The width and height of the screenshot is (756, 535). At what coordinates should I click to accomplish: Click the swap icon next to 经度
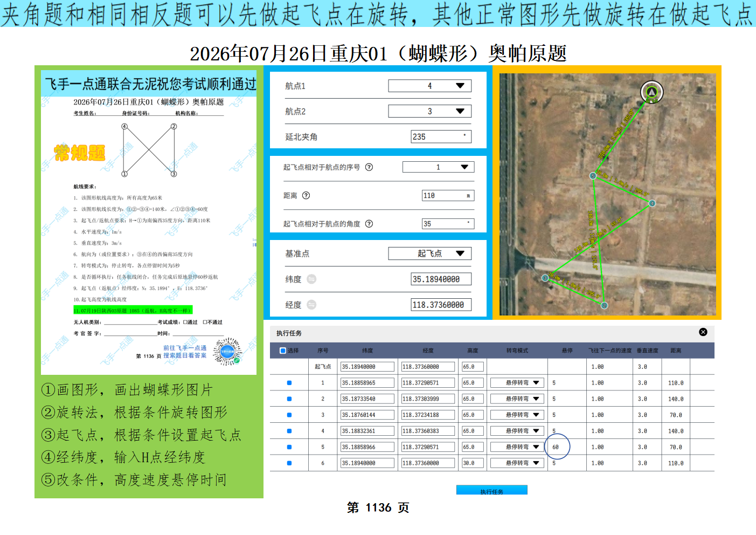click(311, 305)
